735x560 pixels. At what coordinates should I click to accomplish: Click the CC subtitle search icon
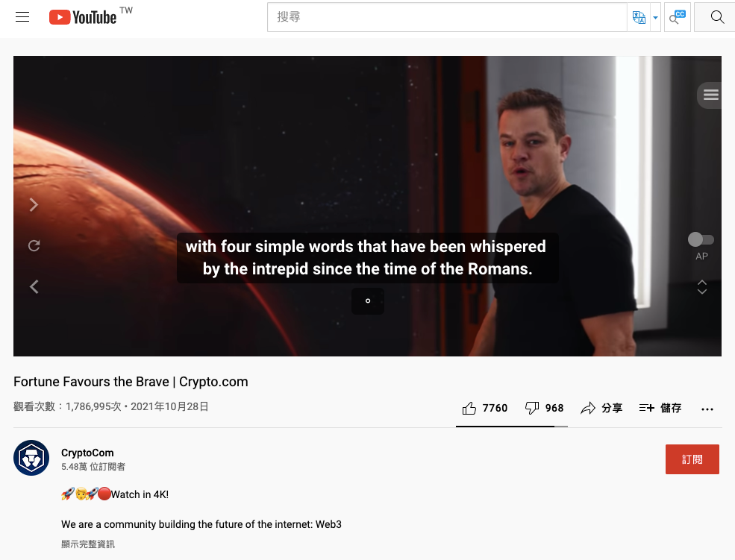[678, 17]
